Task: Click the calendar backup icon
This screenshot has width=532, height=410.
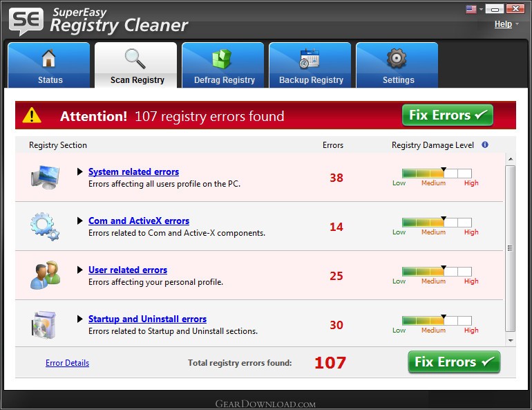Action: (309, 58)
